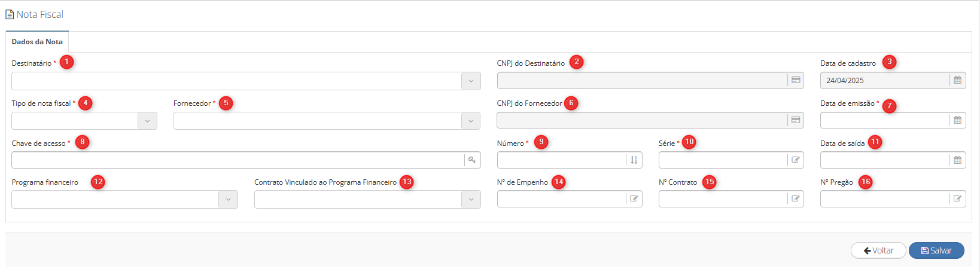Viewport: 980px width, 272px height.
Task: Focus the Chave de acesso input field
Action: pyautogui.click(x=238, y=160)
